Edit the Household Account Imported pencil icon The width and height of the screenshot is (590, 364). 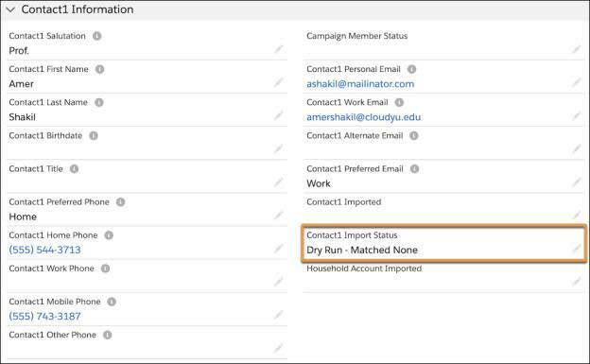tap(577, 282)
